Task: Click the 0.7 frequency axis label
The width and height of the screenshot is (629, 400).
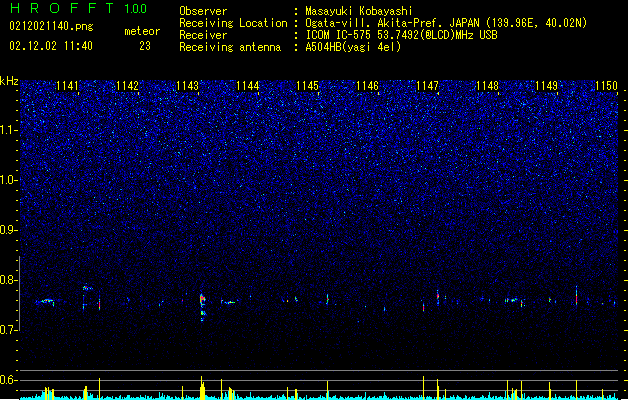Action: pyautogui.click(x=8, y=330)
